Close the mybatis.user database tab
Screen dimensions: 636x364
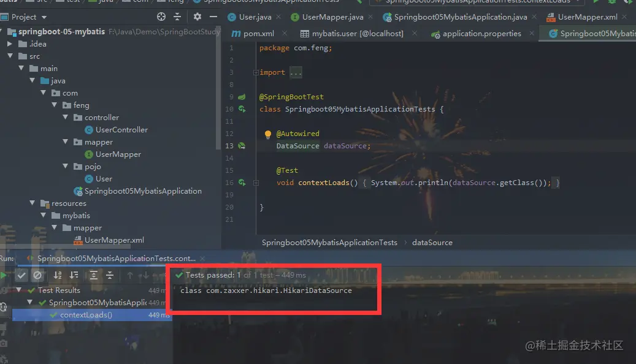(414, 33)
